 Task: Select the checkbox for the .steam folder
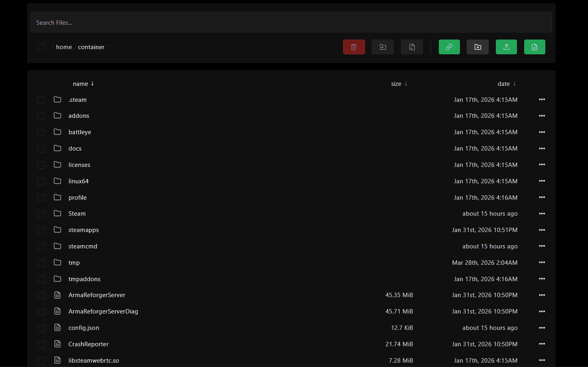(41, 100)
